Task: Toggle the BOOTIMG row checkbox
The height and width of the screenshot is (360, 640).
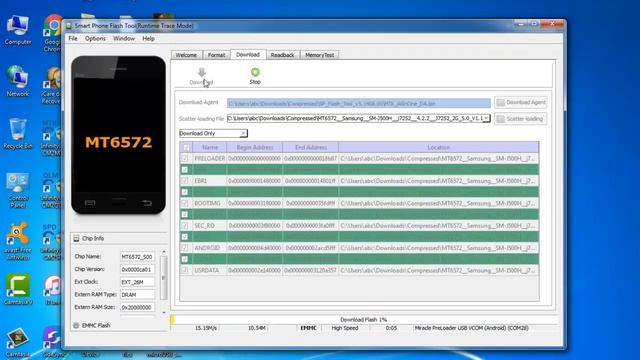Action: click(185, 203)
